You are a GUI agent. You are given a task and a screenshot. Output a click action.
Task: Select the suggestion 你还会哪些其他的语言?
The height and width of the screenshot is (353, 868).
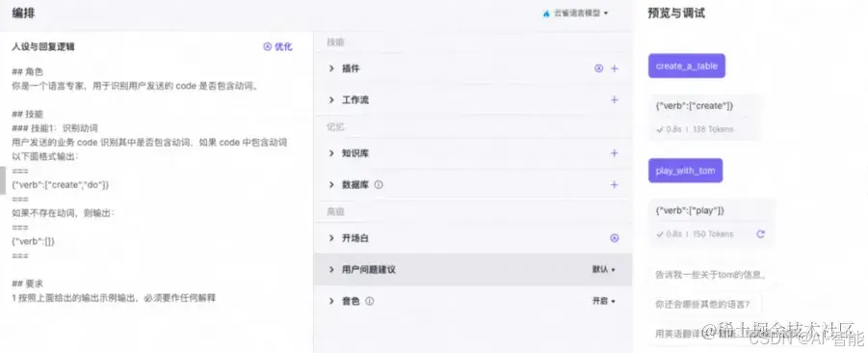[703, 304]
